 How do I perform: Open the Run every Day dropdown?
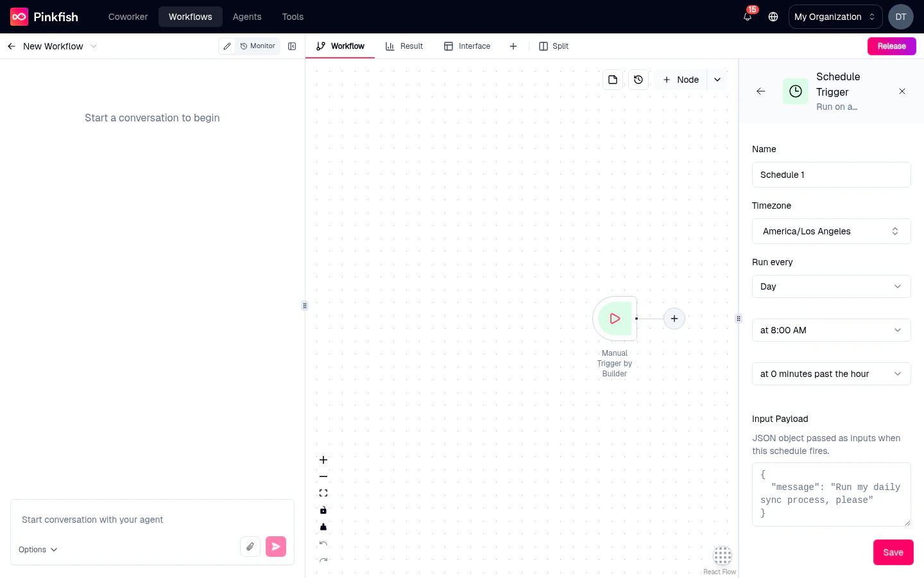(x=832, y=286)
